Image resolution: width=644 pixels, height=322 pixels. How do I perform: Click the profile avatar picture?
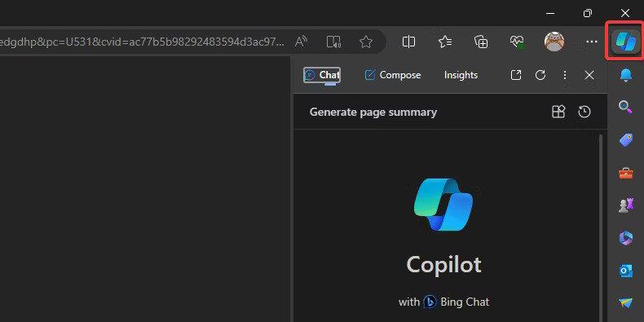[x=554, y=42]
